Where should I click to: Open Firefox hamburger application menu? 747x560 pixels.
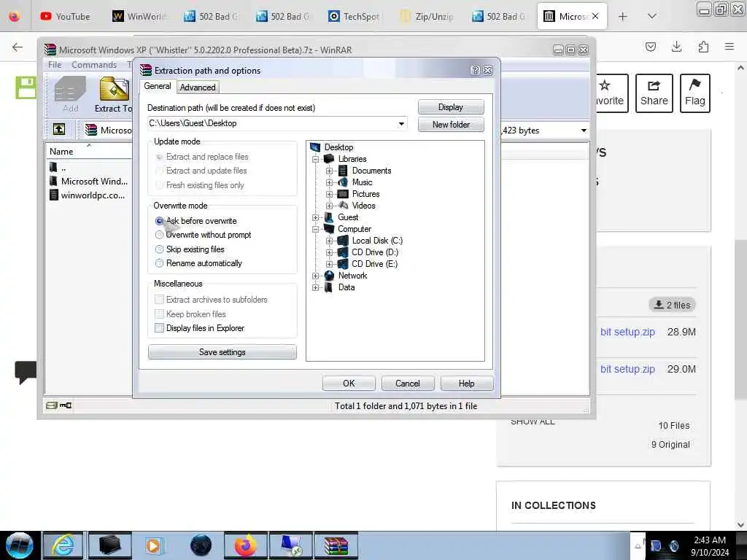pos(729,46)
